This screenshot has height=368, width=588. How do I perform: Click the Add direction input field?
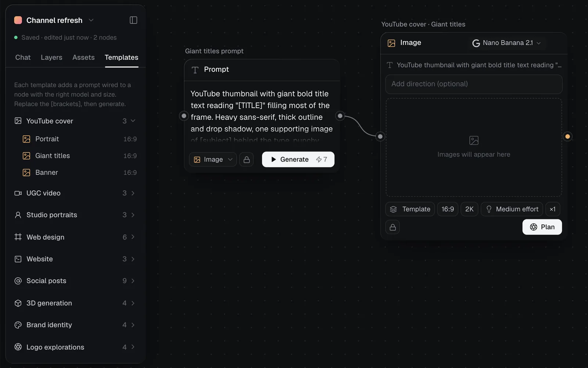[474, 84]
